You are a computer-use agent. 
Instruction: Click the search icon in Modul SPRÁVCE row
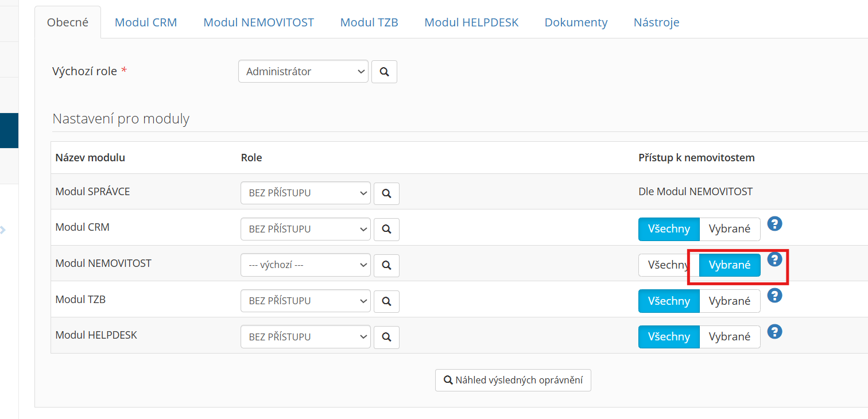point(386,193)
